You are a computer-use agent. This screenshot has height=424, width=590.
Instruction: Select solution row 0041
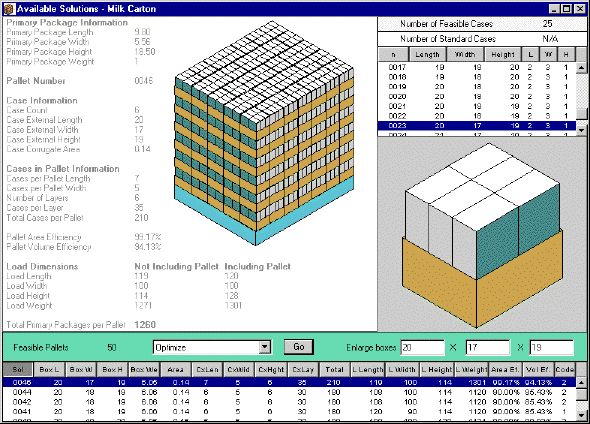click(289, 412)
